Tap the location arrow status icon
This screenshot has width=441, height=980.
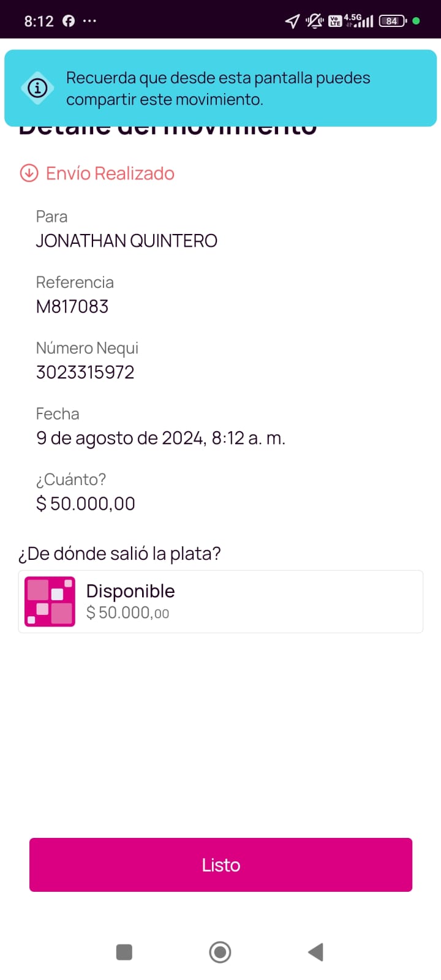click(x=292, y=21)
